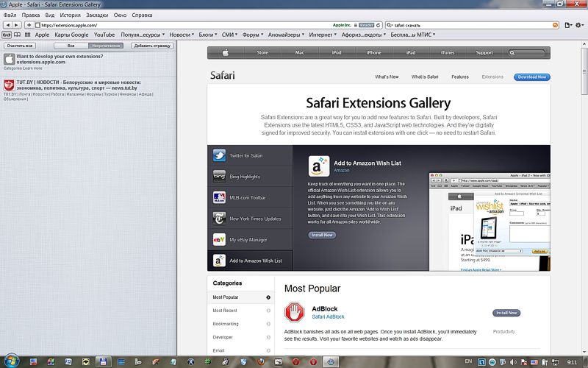Viewport: 588px width, 368px height.
Task: Click the blue Download Now button
Action: point(531,77)
